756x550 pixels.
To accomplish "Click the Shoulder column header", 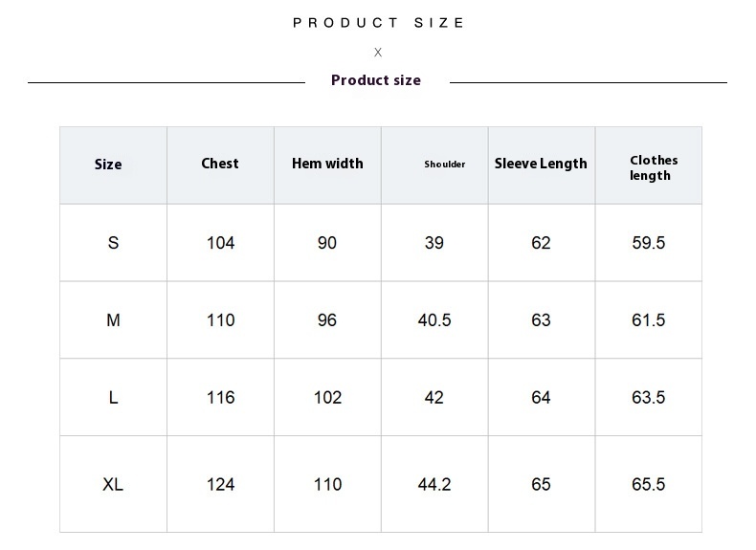I will 445,164.
